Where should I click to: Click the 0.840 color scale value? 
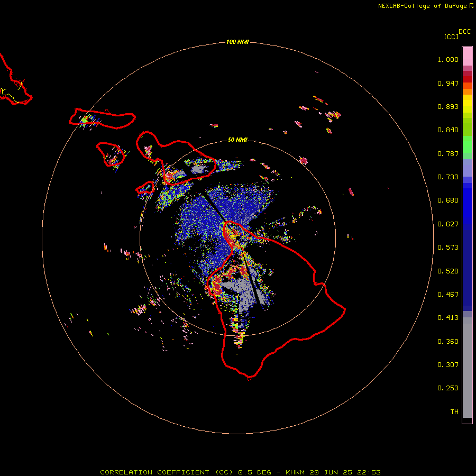tap(448, 130)
